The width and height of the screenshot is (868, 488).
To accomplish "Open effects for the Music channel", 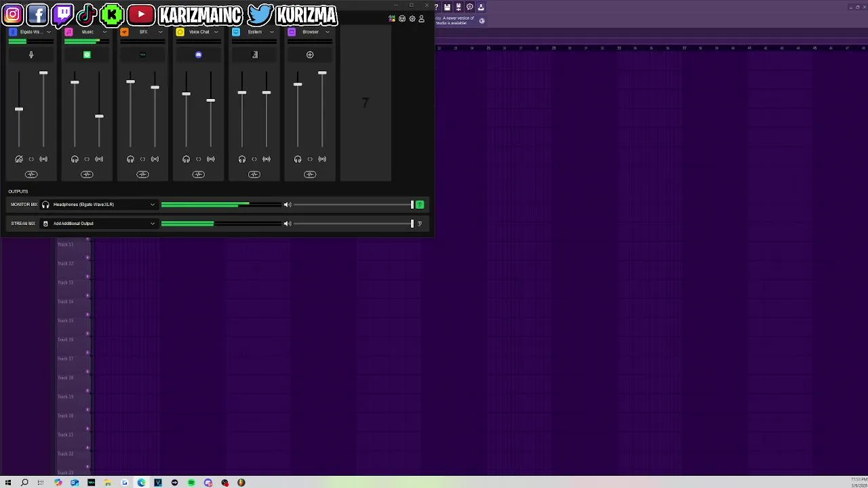I will pyautogui.click(x=87, y=175).
